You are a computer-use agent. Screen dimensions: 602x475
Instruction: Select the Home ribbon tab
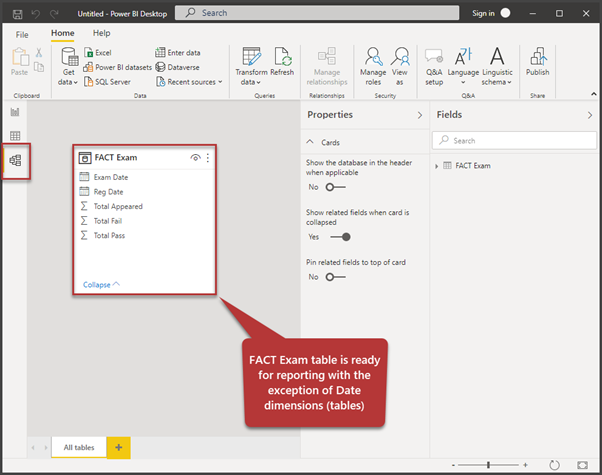63,33
